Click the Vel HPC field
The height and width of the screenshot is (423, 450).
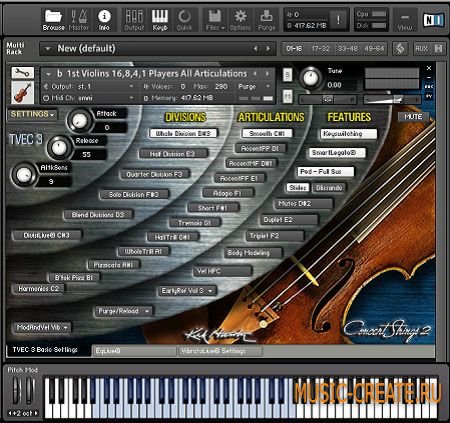[x=222, y=271]
